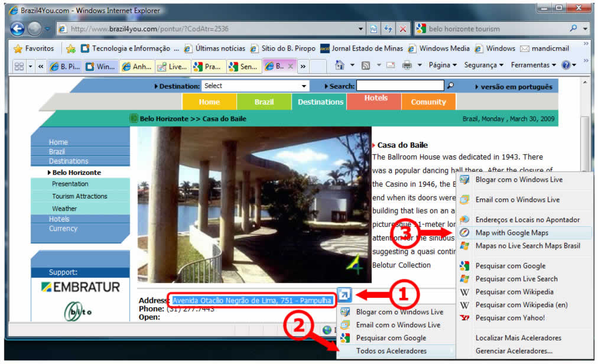This screenshot has height=364, width=598.
Task: Click the orange Comunity nav tab
Action: click(x=428, y=102)
